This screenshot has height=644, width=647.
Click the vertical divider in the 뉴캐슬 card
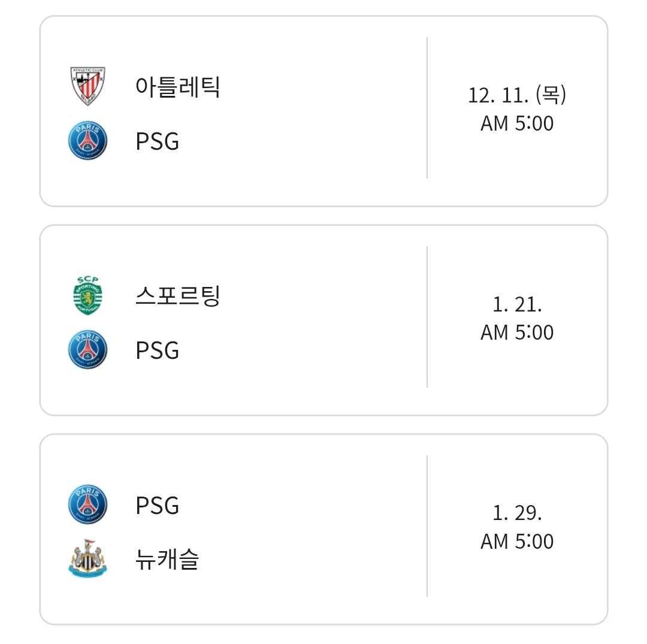(427, 526)
